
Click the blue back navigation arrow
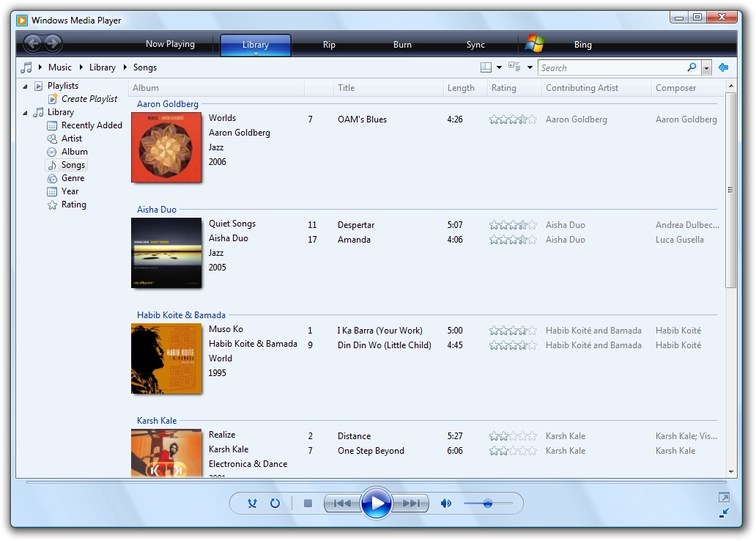(723, 67)
